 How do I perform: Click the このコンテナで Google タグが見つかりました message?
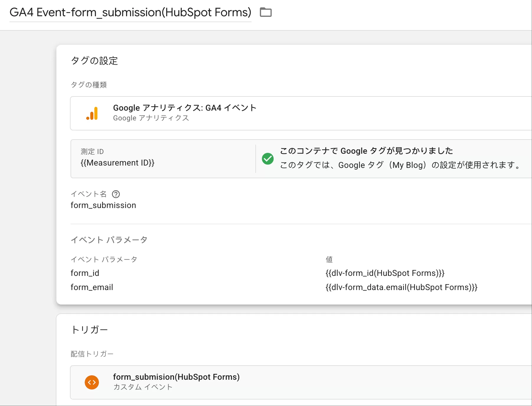click(x=366, y=151)
